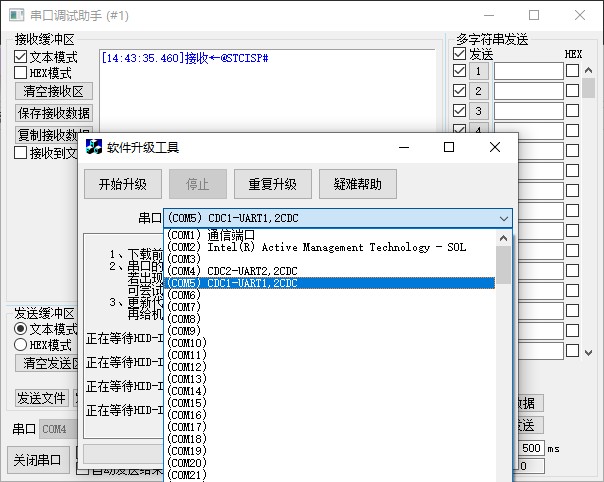Enable HEX checkbox for string row 1
This screenshot has height=482, width=604.
point(572,71)
